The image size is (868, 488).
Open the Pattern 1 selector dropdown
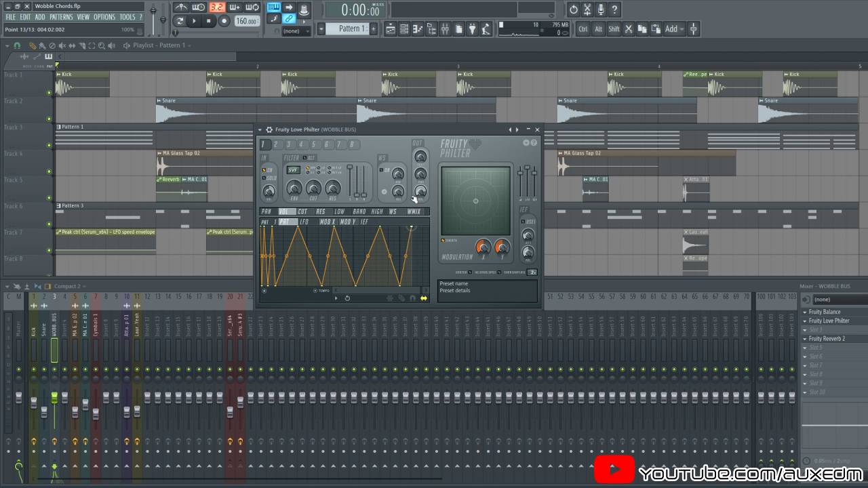point(346,28)
